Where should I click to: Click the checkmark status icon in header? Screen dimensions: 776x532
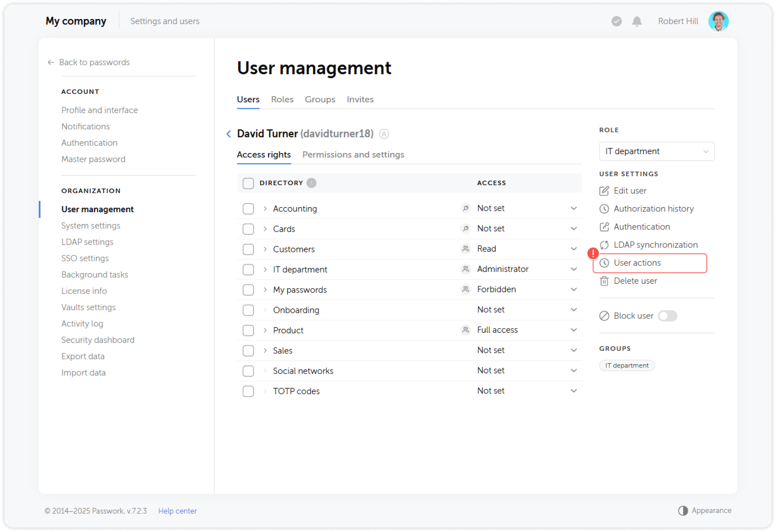pyautogui.click(x=616, y=21)
